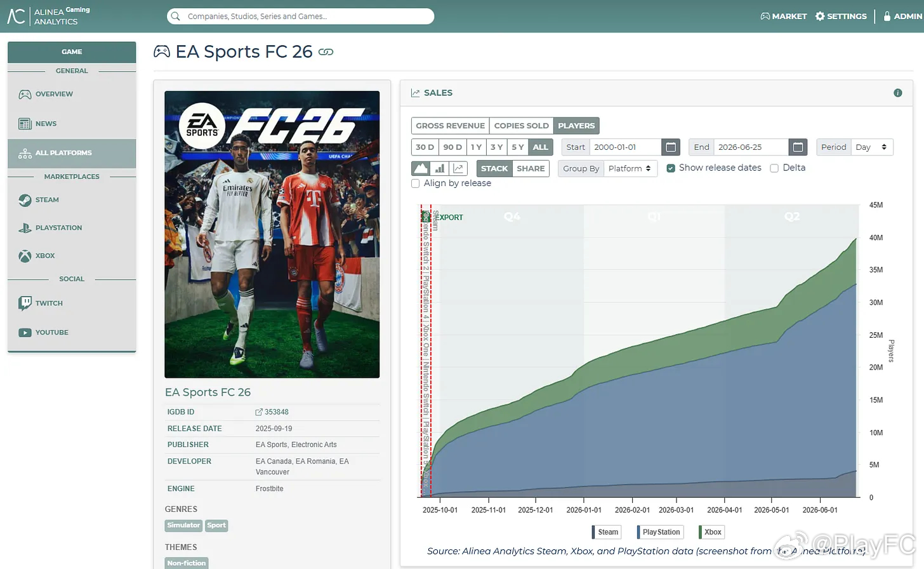Image resolution: width=924 pixels, height=569 pixels.
Task: Open IGDB ID 353848 link
Action: pos(272,412)
